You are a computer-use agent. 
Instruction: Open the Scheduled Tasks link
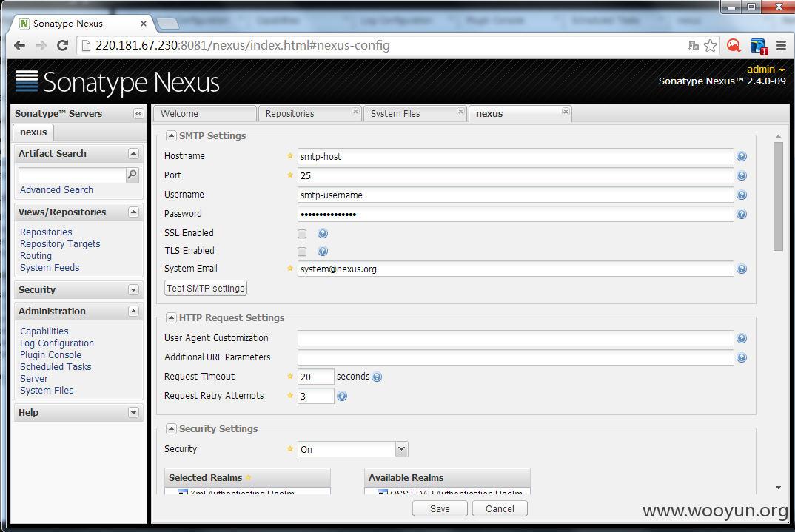[56, 367]
